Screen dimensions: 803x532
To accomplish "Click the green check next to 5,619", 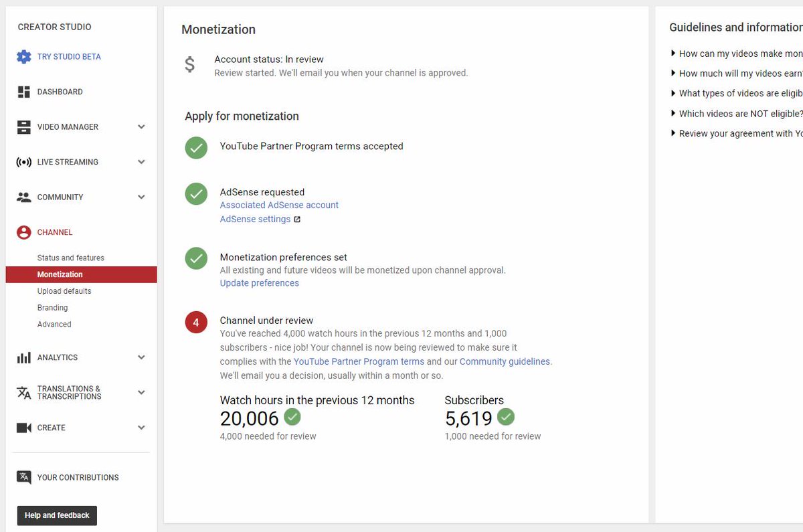I will click(506, 418).
